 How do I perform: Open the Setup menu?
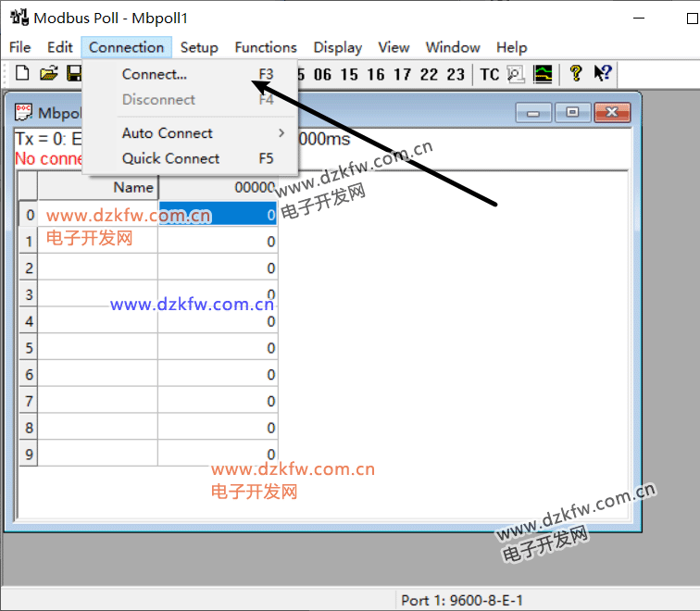[199, 47]
